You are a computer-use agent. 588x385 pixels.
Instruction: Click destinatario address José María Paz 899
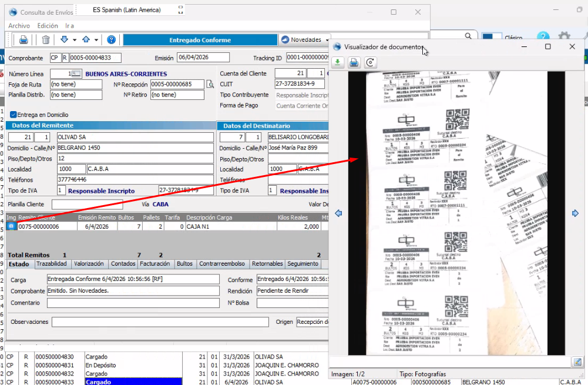[298, 148]
